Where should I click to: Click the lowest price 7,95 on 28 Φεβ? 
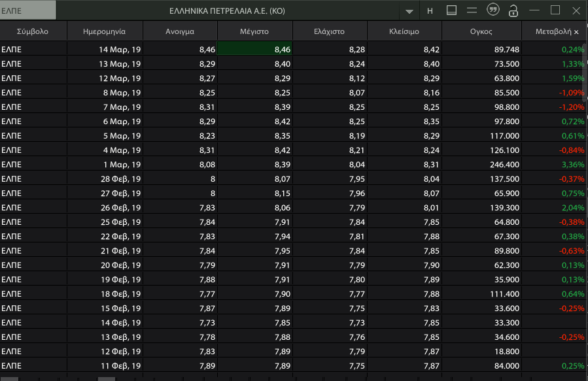click(x=357, y=179)
